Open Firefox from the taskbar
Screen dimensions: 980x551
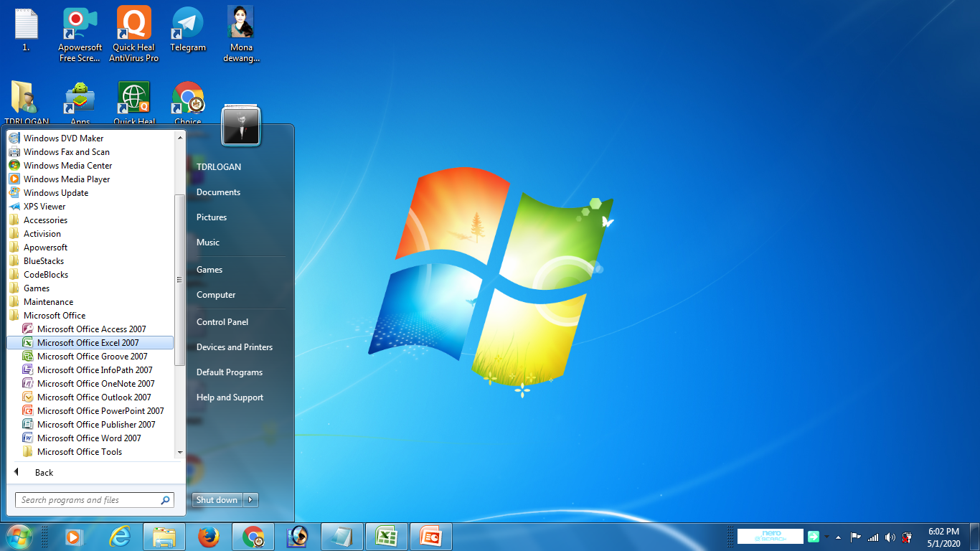(x=208, y=537)
